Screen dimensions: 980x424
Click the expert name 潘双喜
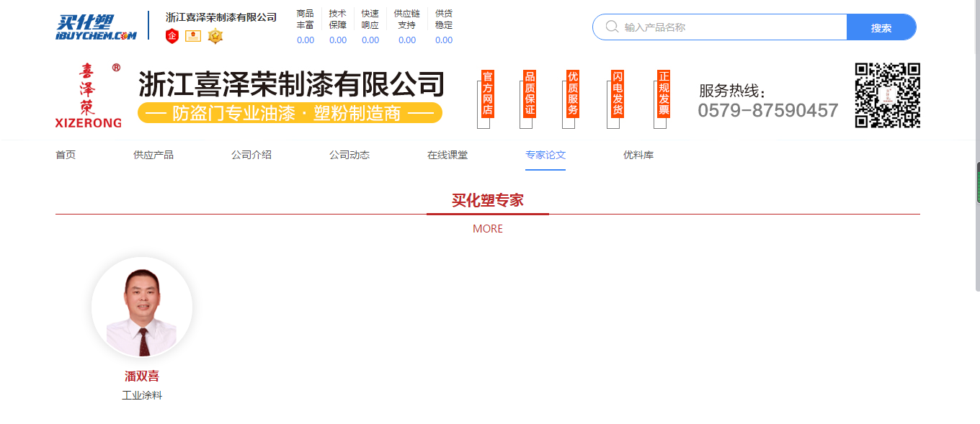click(142, 376)
